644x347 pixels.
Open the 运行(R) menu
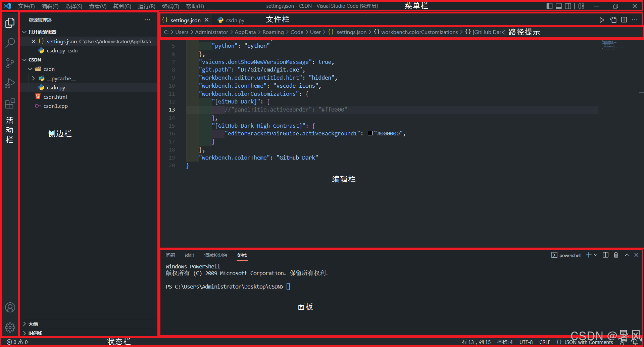[146, 6]
